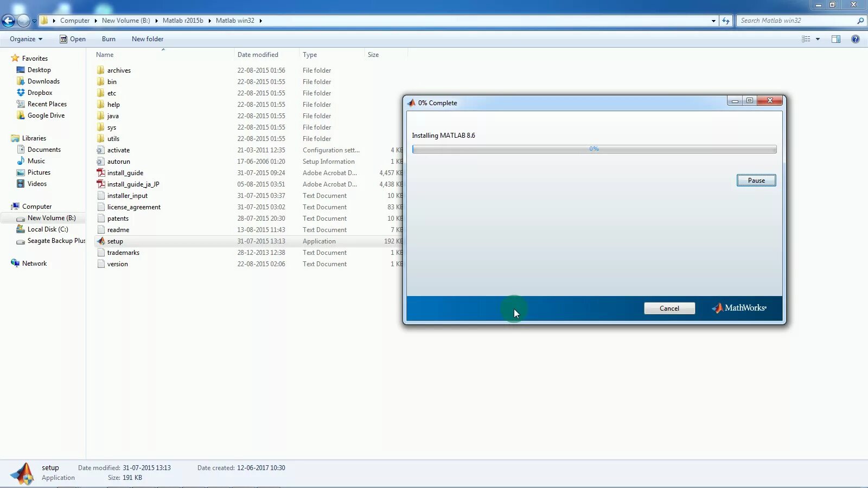The height and width of the screenshot is (488, 868).
Task: Select the archives folder icon
Action: 100,70
